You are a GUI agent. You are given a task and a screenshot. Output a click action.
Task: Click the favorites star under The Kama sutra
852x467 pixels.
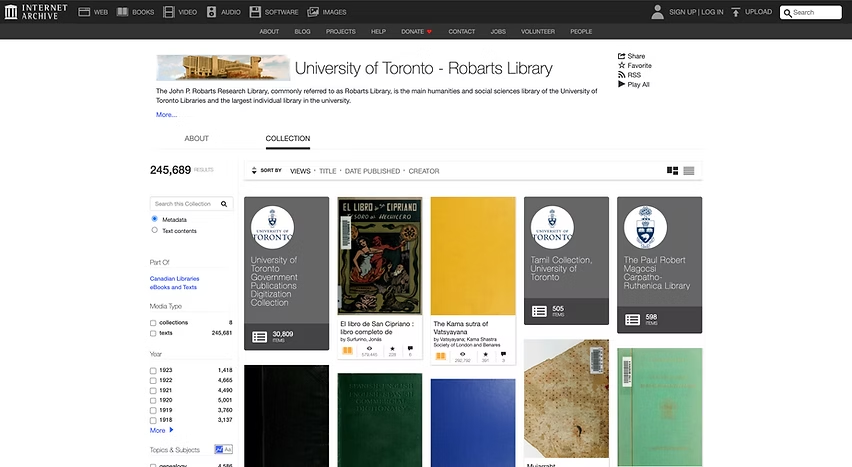point(485,354)
